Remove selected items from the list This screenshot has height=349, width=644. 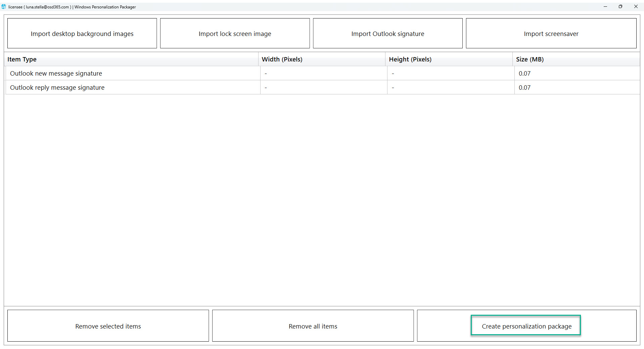(x=108, y=325)
